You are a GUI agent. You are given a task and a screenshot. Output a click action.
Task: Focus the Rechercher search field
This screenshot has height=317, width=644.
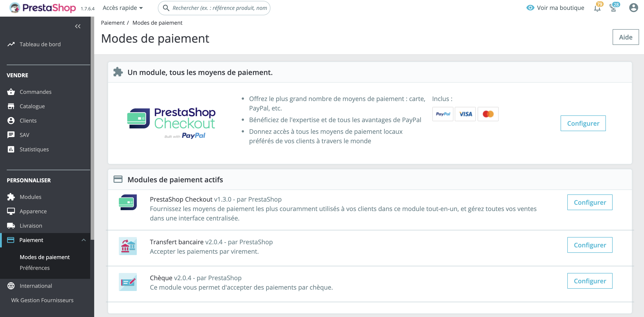pos(214,8)
